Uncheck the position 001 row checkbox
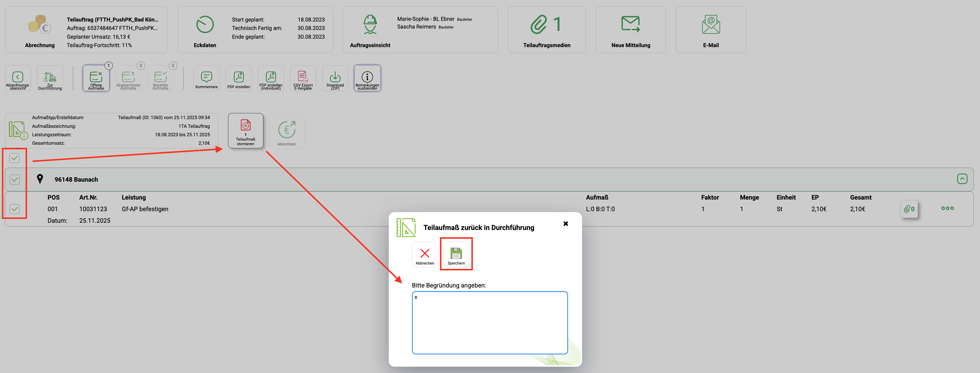Image resolution: width=980 pixels, height=373 pixels. [14, 209]
